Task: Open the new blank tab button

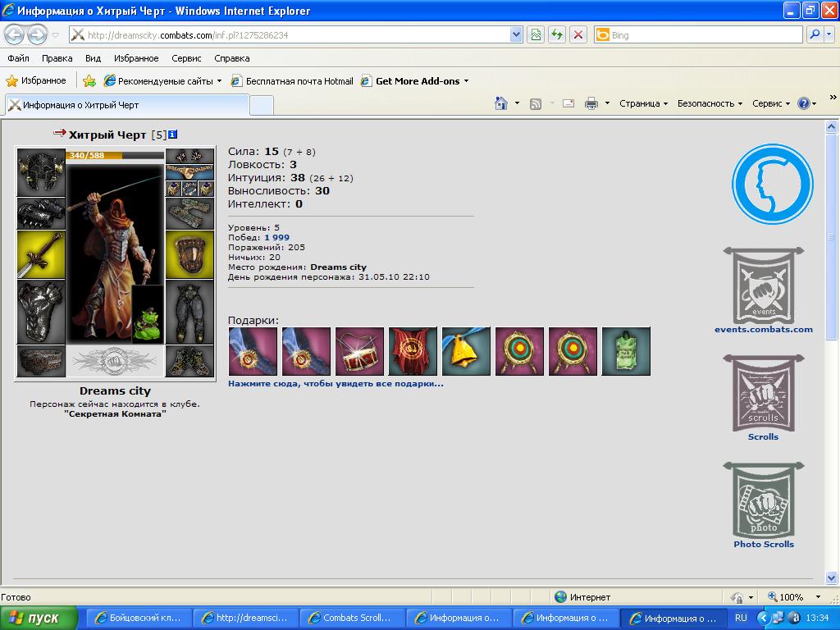Action: [262, 106]
